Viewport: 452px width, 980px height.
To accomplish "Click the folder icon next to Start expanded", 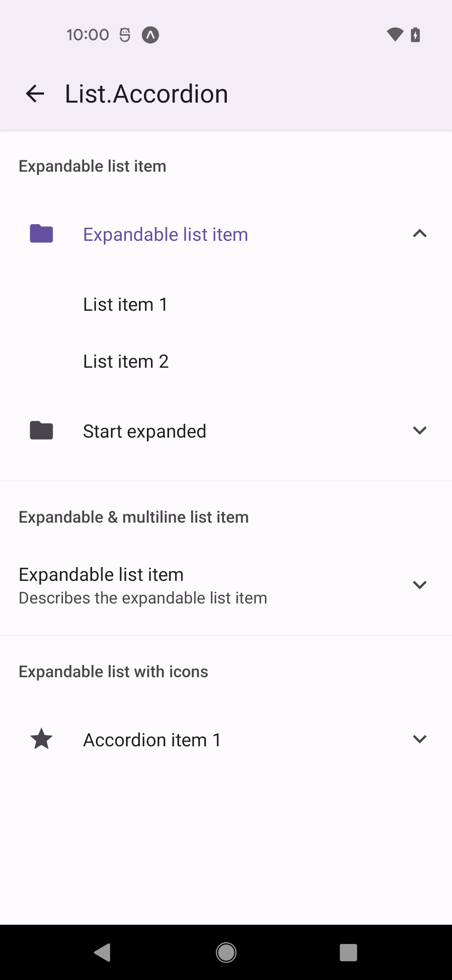I will click(x=41, y=430).
